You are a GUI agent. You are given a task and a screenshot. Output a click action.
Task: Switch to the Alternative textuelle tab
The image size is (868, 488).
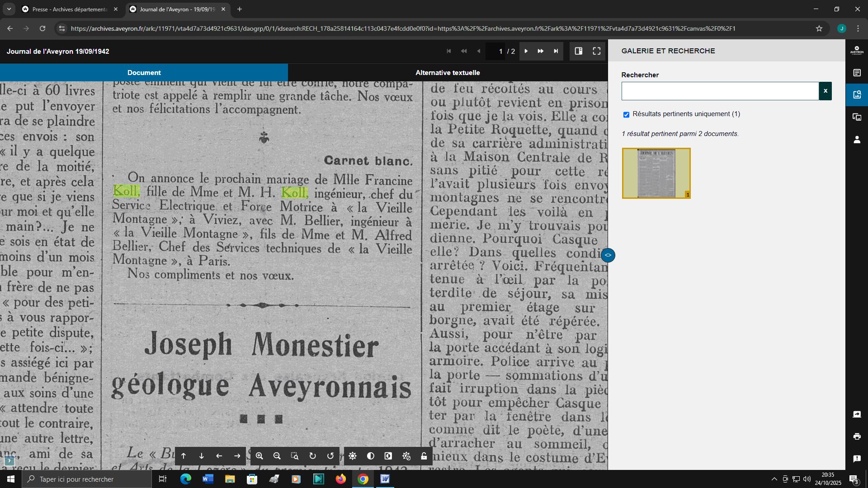point(448,72)
